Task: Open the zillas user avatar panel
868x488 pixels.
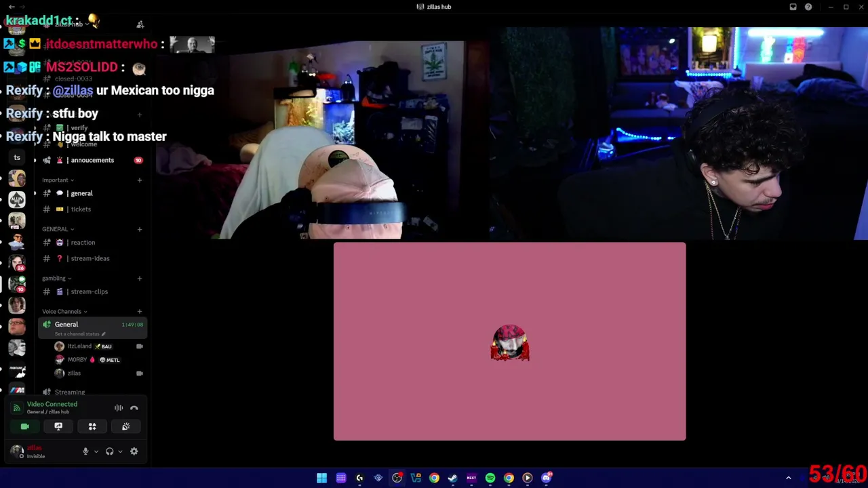Action: (x=17, y=451)
